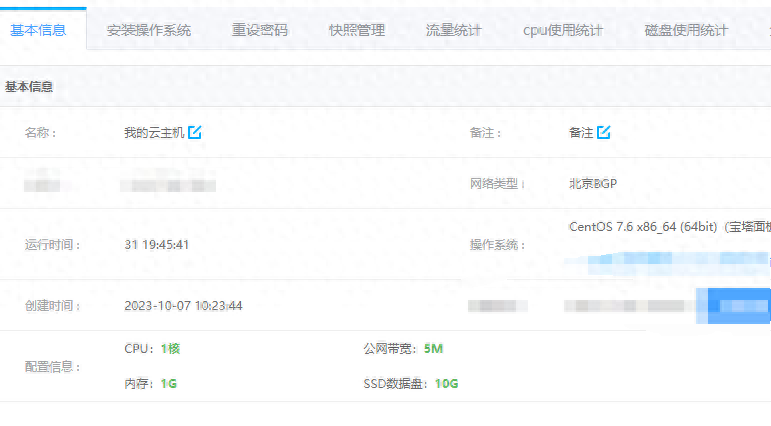Click the 公网带宽 5M value
The height and width of the screenshot is (426, 771).
(433, 349)
